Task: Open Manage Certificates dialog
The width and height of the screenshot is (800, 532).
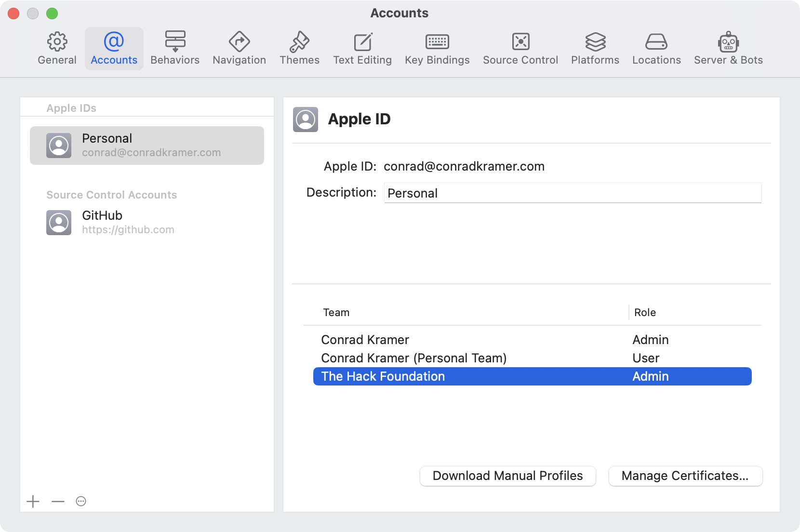Action: [685, 476]
